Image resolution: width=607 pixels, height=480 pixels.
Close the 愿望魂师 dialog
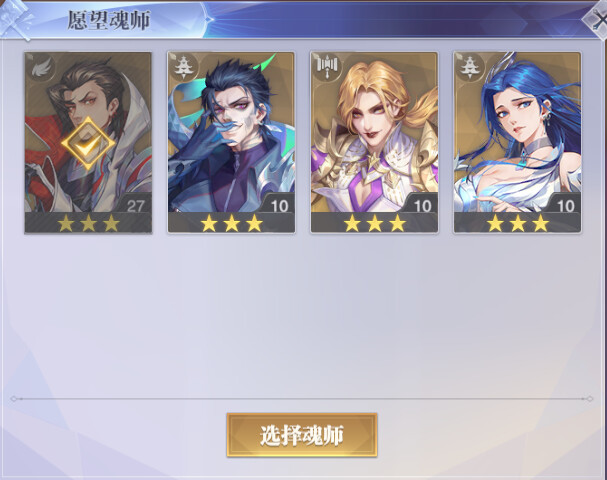click(x=596, y=19)
